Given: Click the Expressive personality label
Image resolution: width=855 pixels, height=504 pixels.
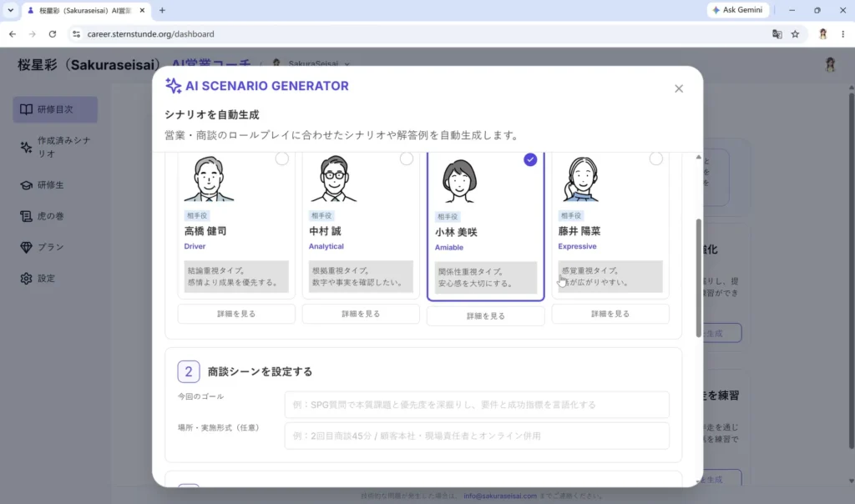Looking at the screenshot, I should (577, 246).
